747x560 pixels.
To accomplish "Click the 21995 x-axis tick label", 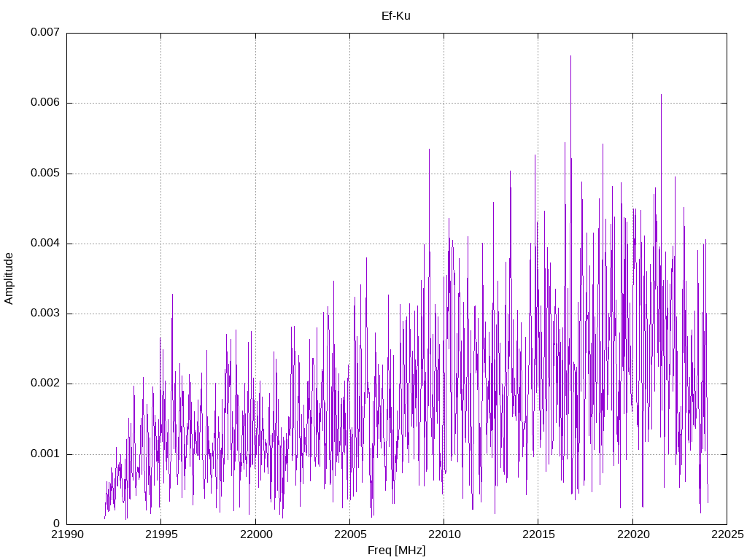I will pyautogui.click(x=161, y=534).
